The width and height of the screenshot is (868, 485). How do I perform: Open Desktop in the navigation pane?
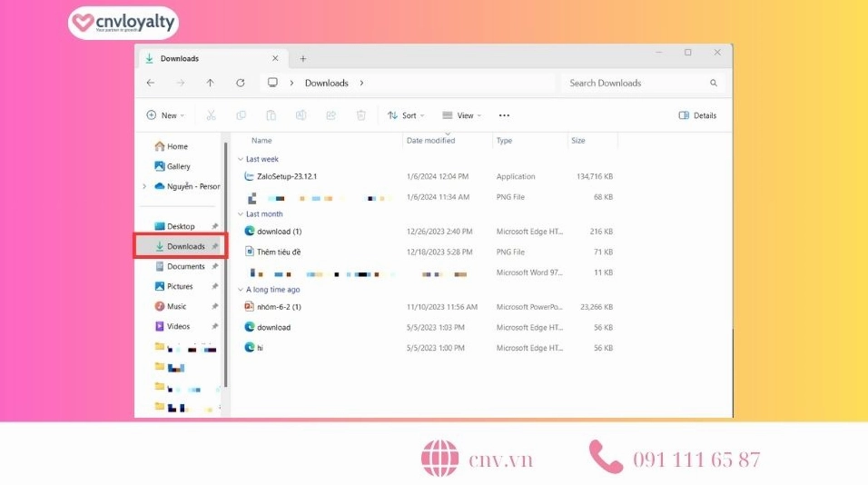tap(175, 226)
